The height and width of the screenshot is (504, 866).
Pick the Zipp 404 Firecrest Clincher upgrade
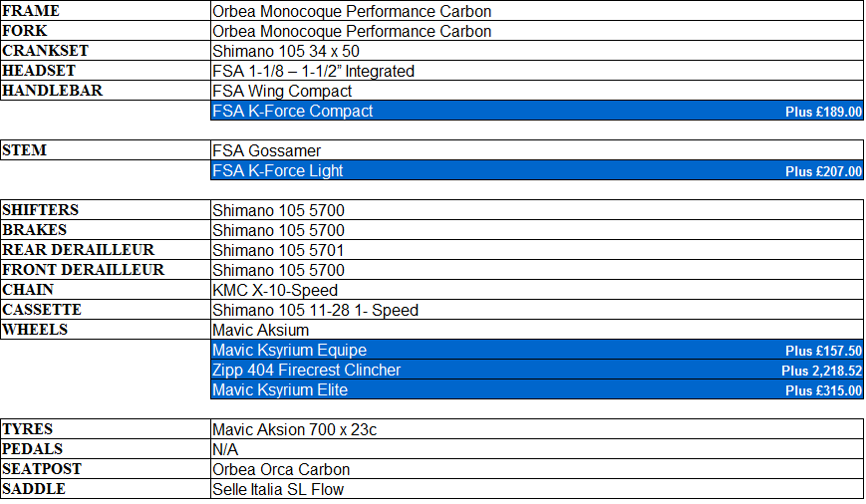pos(307,371)
